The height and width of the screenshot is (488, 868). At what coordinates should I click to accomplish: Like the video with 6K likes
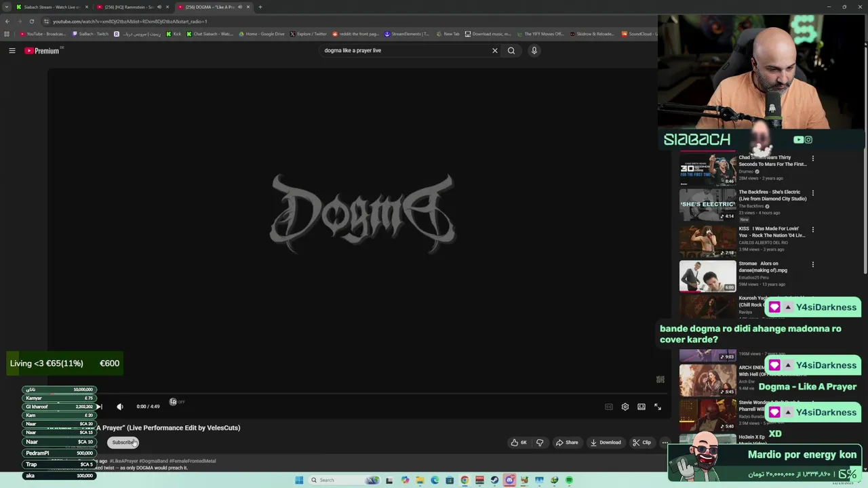pos(519,443)
